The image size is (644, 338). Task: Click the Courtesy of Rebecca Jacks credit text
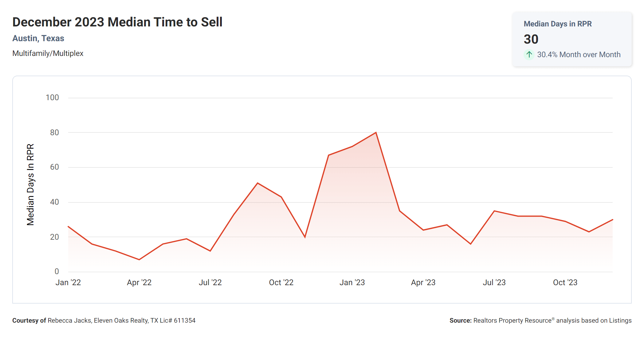point(104,320)
